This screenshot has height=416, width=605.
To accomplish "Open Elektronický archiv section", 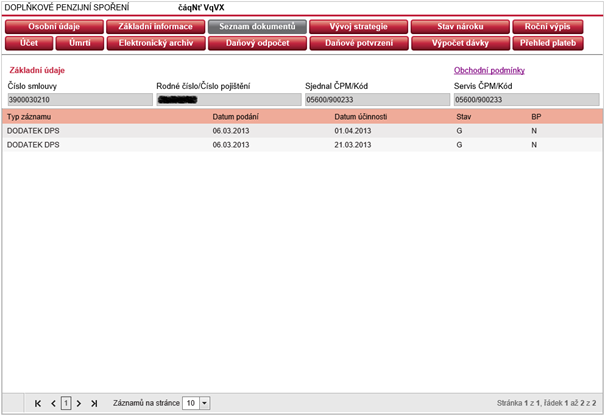I will tap(155, 44).
